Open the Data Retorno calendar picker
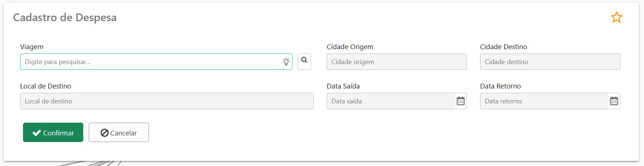The image size is (644, 166). pos(614,101)
